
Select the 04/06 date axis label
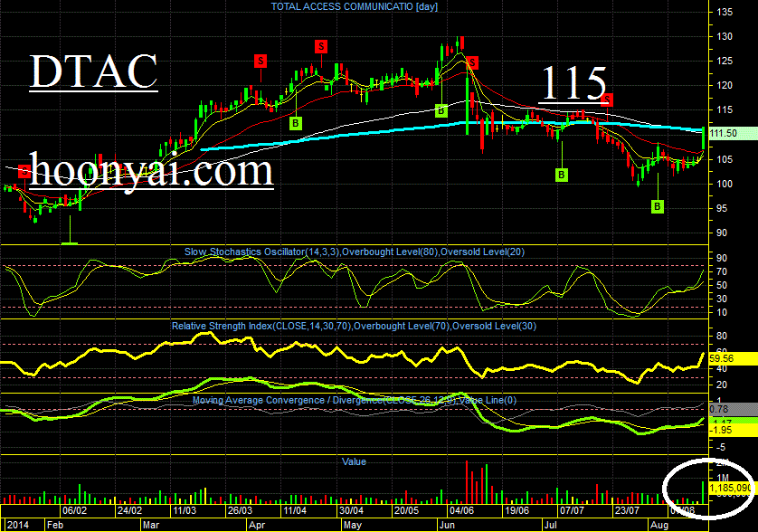[461, 510]
